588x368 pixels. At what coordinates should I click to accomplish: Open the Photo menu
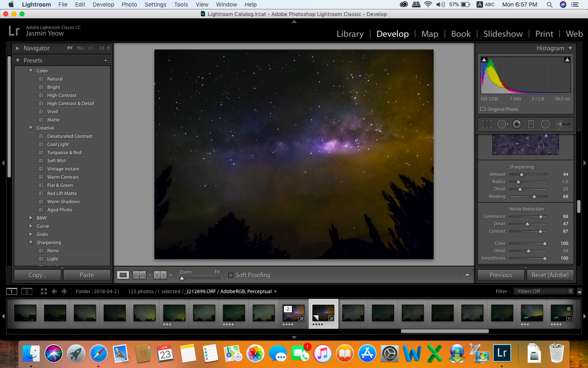click(129, 4)
